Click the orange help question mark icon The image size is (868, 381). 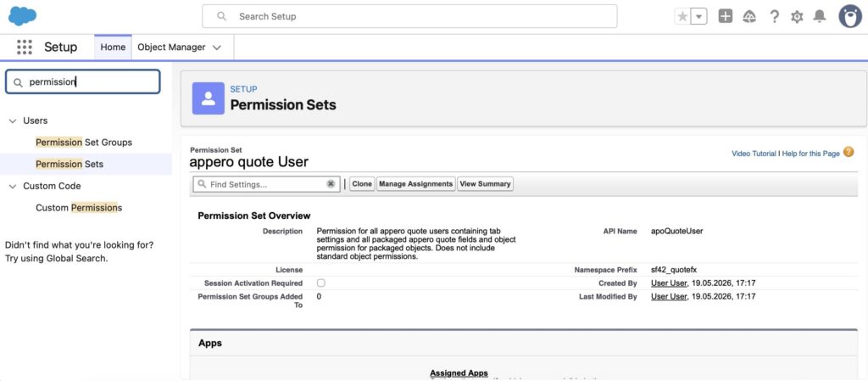(x=849, y=152)
